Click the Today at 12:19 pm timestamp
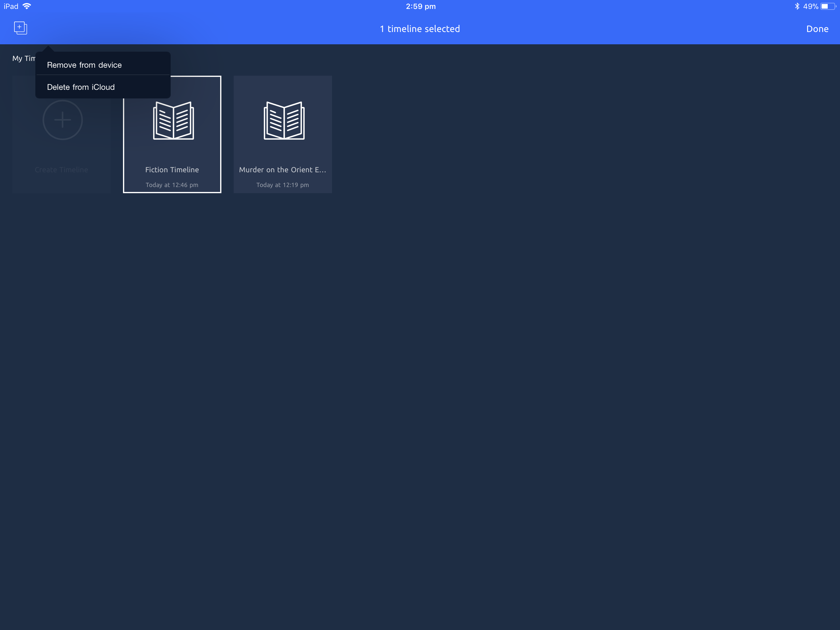The image size is (840, 630). [283, 185]
